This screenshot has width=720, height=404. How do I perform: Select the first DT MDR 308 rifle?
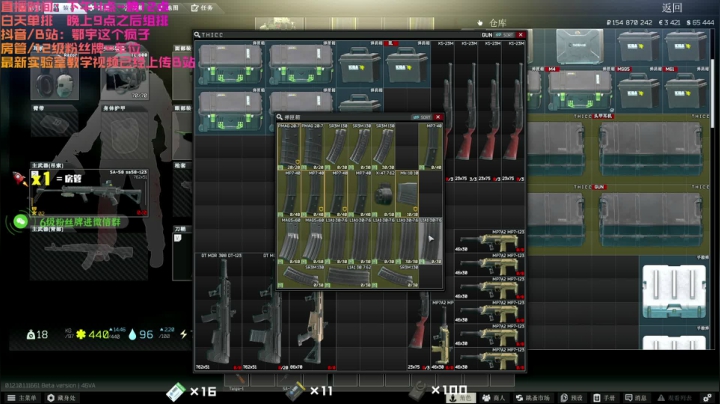click(x=219, y=311)
